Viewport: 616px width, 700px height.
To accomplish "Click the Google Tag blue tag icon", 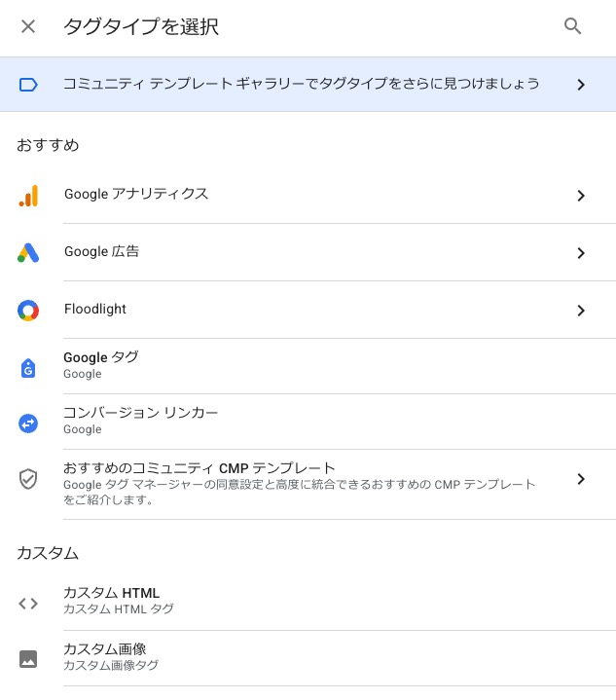I will click(x=28, y=368).
